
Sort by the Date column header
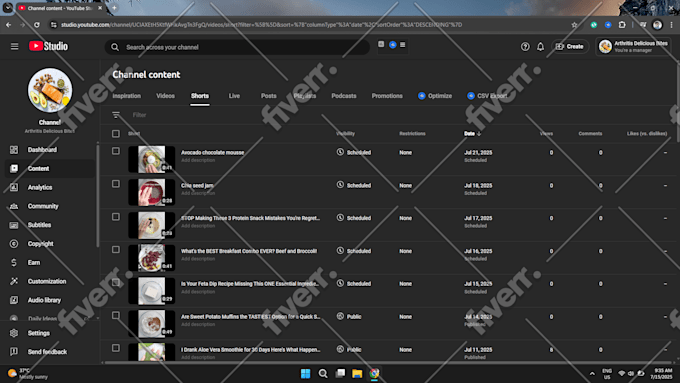click(x=472, y=134)
